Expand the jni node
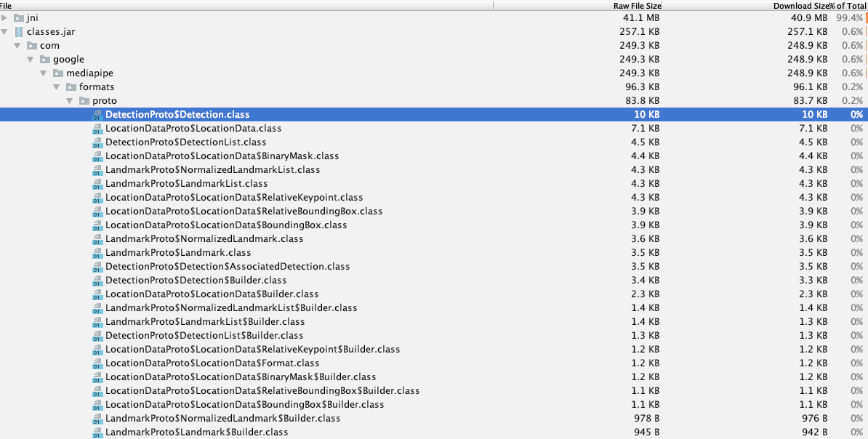 click(x=4, y=17)
